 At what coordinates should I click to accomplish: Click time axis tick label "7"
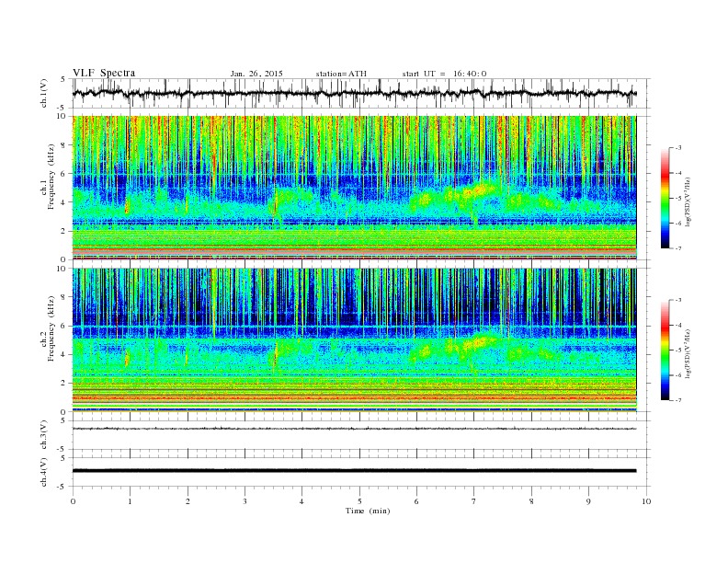pos(474,501)
